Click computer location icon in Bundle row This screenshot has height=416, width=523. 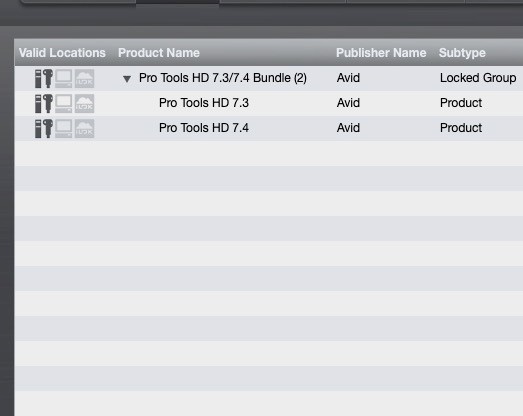point(63,79)
